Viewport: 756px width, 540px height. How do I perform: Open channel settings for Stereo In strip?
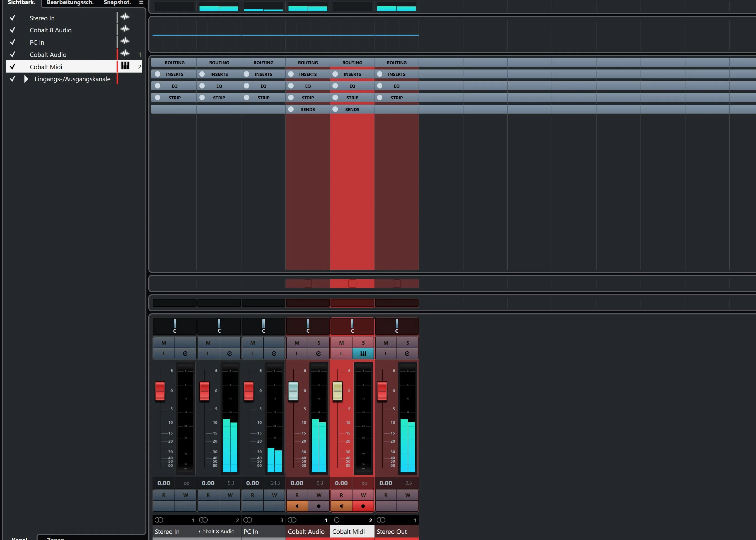[x=185, y=354]
